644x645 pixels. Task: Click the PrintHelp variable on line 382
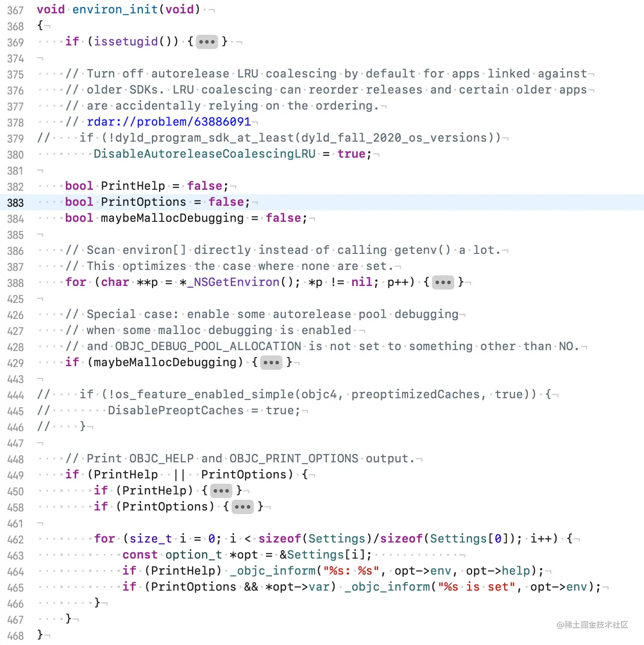click(x=133, y=186)
